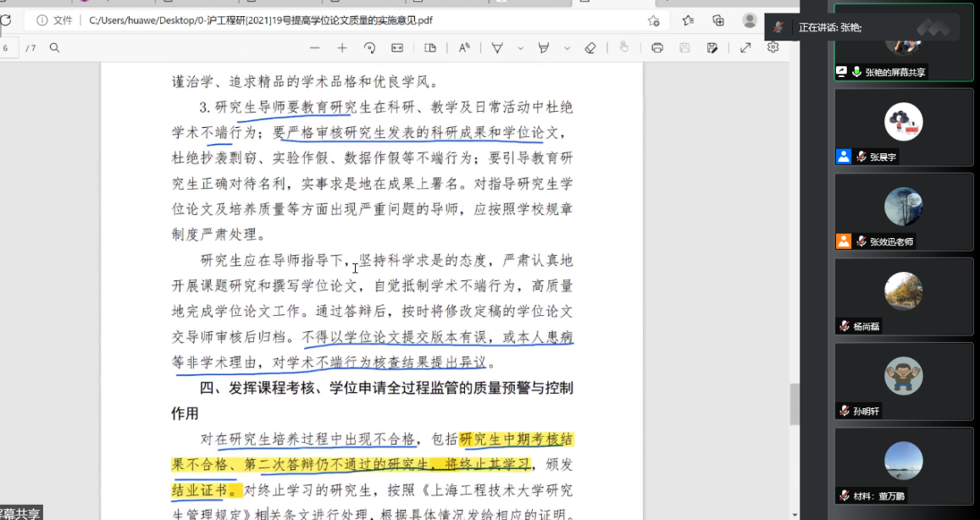The image size is (980, 520).
Task: Zoom in on the PDF document
Action: coord(342,48)
